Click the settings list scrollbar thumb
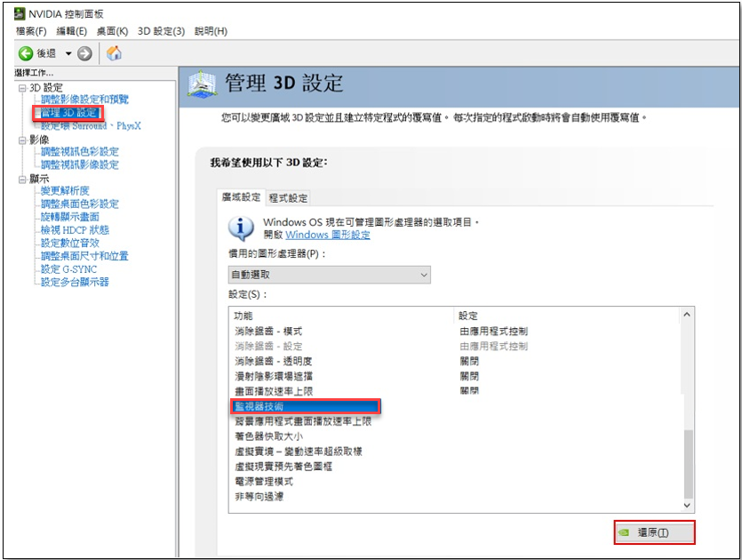Viewport: 742px width, 560px height. 688,464
